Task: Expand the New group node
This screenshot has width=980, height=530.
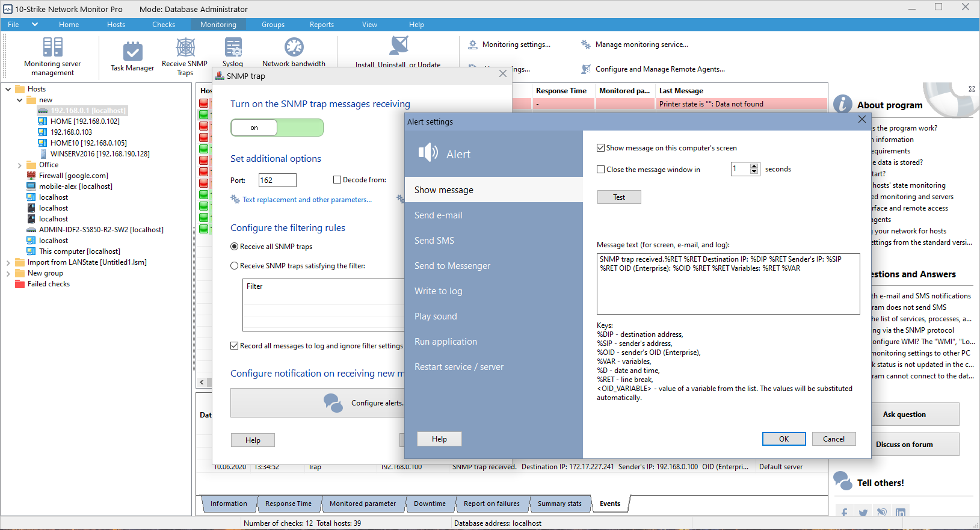Action: point(8,273)
